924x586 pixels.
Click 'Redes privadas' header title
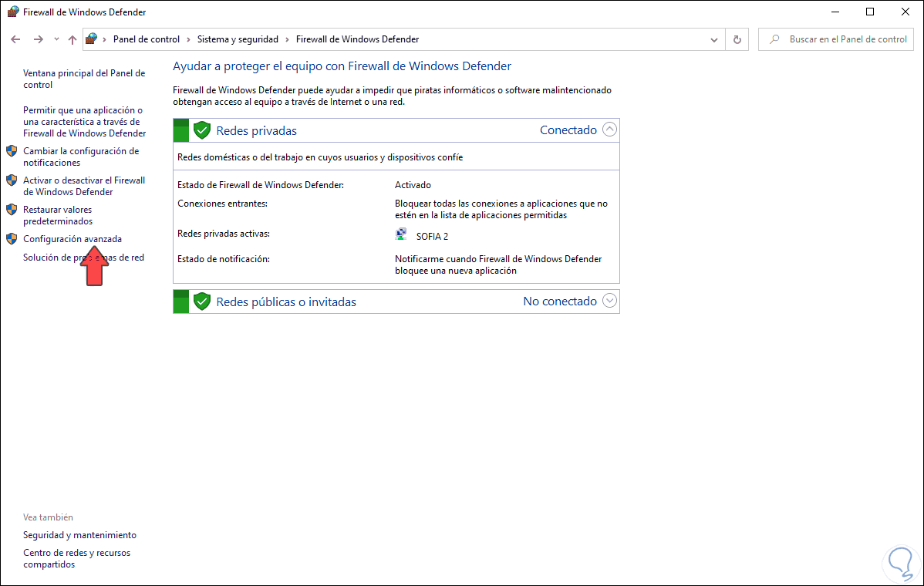256,131
